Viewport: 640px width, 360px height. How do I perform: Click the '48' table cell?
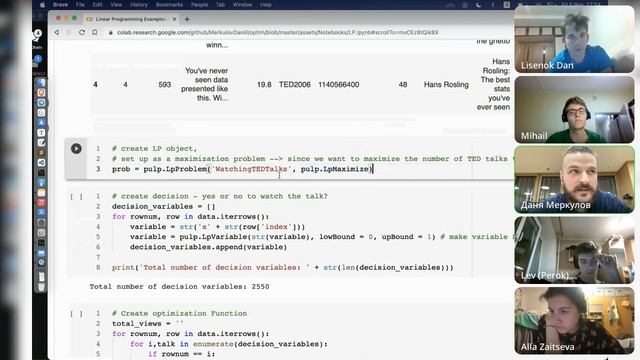[403, 84]
